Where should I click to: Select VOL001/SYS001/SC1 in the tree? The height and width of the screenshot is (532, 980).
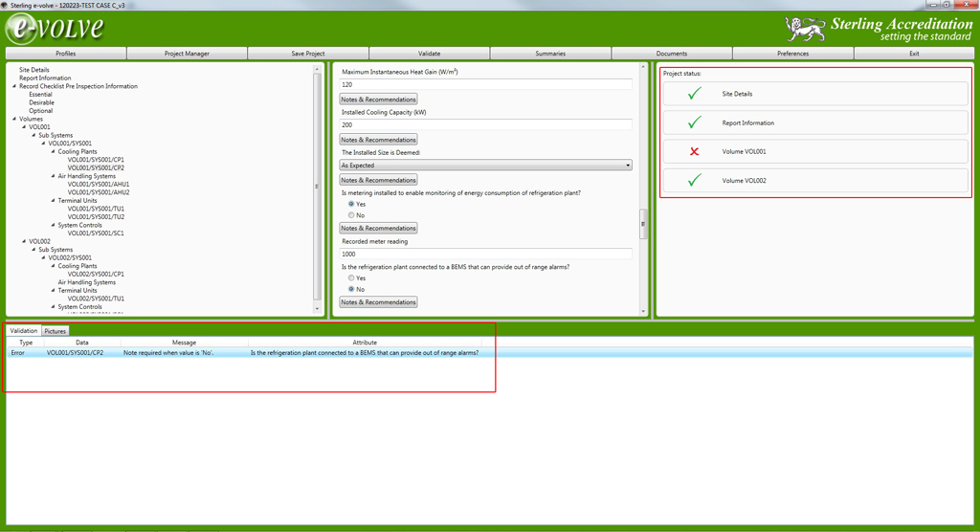point(96,233)
